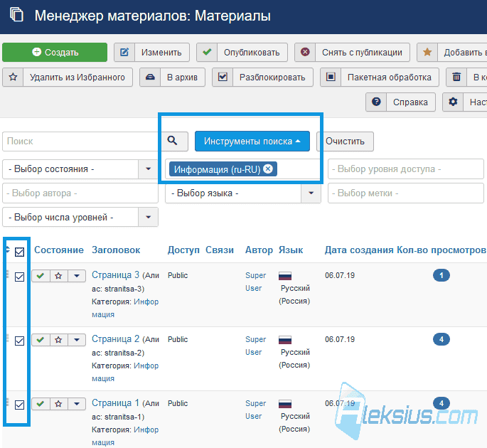
Task: Remove the Информация (ru-RU) filter tag
Action: tap(268, 169)
